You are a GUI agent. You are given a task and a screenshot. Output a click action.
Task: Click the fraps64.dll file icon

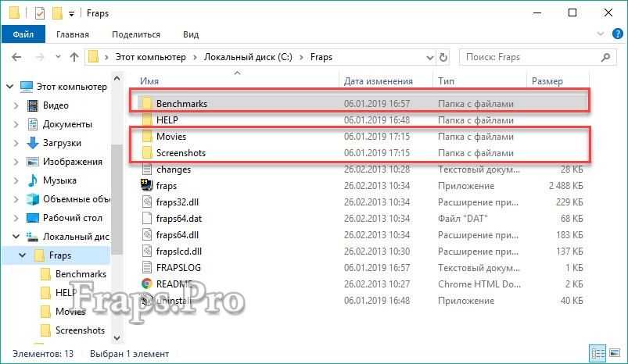(x=147, y=235)
